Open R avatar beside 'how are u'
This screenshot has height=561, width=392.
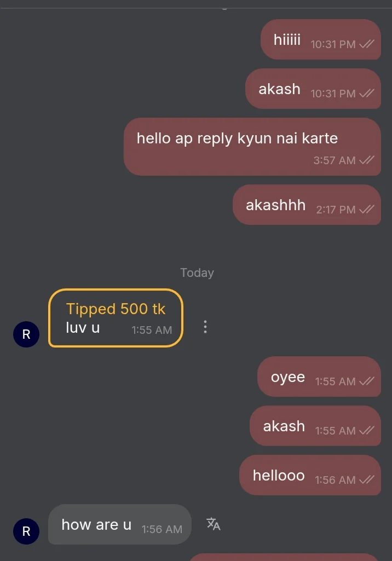coord(26,531)
